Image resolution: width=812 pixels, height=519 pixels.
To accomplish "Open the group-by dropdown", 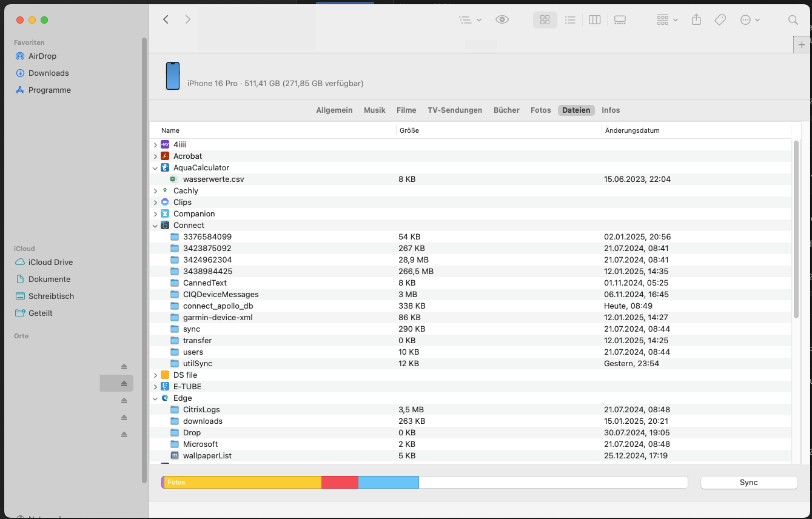I will 667,20.
